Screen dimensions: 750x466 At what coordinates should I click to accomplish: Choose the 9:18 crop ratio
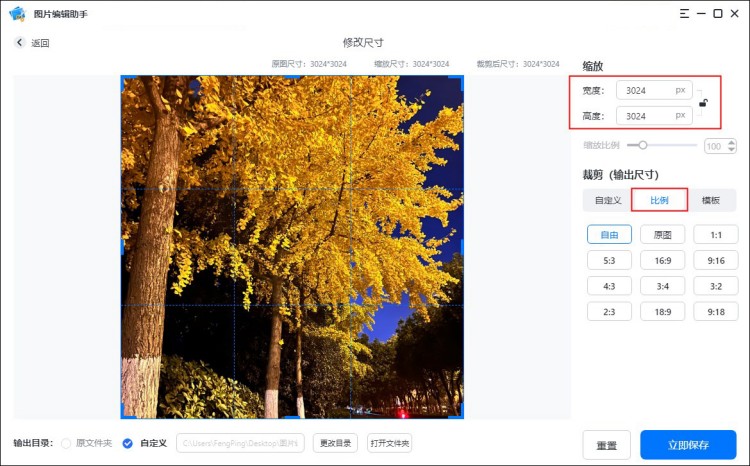click(x=716, y=311)
